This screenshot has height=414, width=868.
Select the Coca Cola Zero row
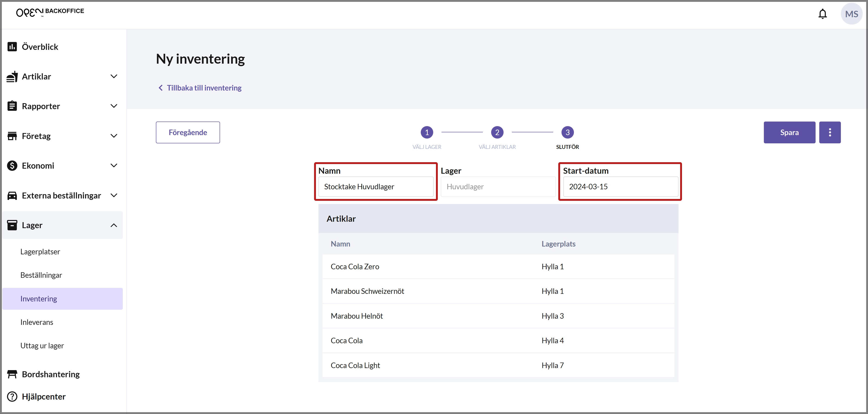(x=498, y=267)
